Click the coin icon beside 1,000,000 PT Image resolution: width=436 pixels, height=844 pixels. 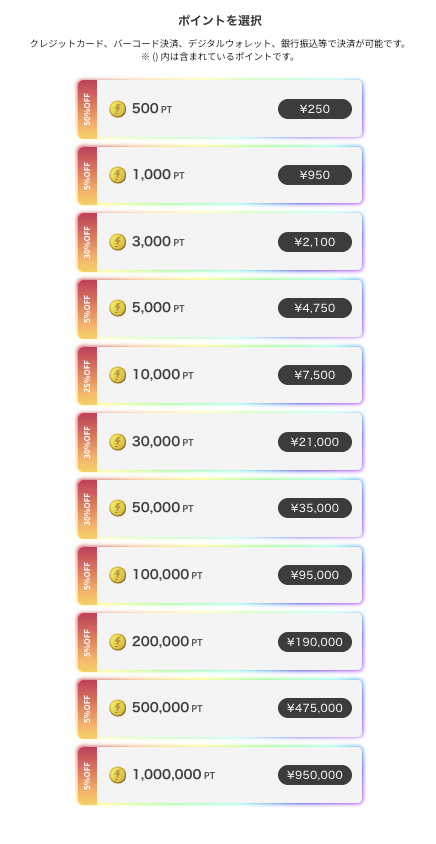(x=117, y=775)
